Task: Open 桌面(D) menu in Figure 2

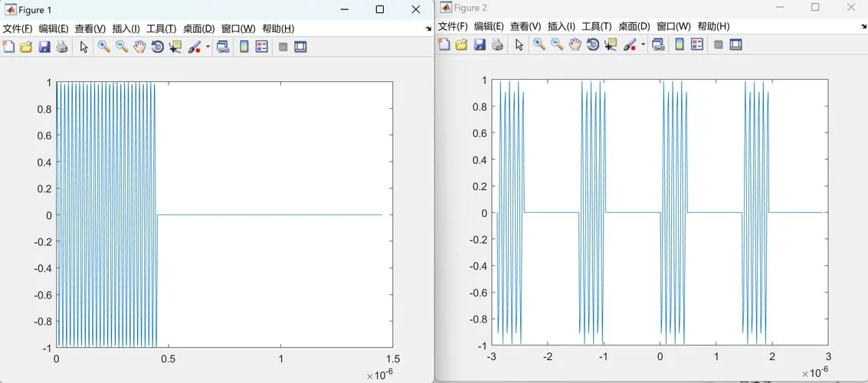Action: (634, 26)
